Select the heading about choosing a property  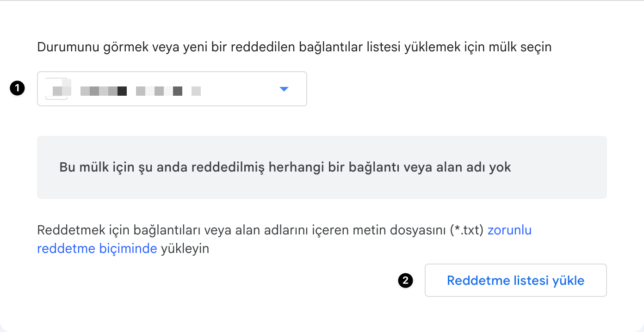(294, 47)
